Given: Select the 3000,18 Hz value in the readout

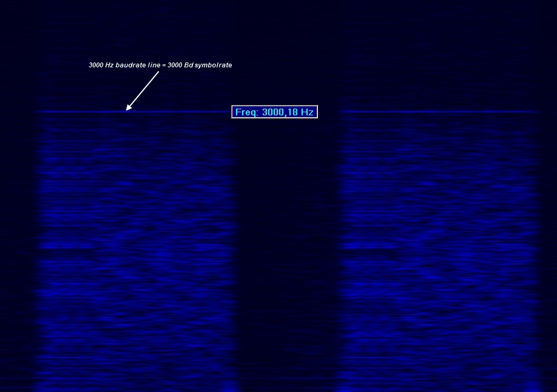Looking at the screenshot, I should [x=288, y=112].
